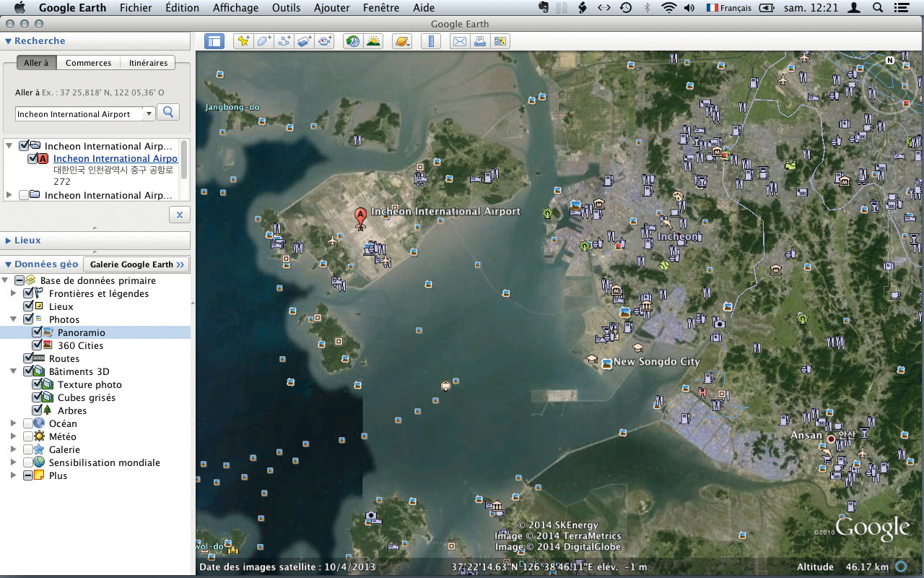Collapse the Photos layer group
The width and height of the screenshot is (924, 578).
pyautogui.click(x=13, y=320)
